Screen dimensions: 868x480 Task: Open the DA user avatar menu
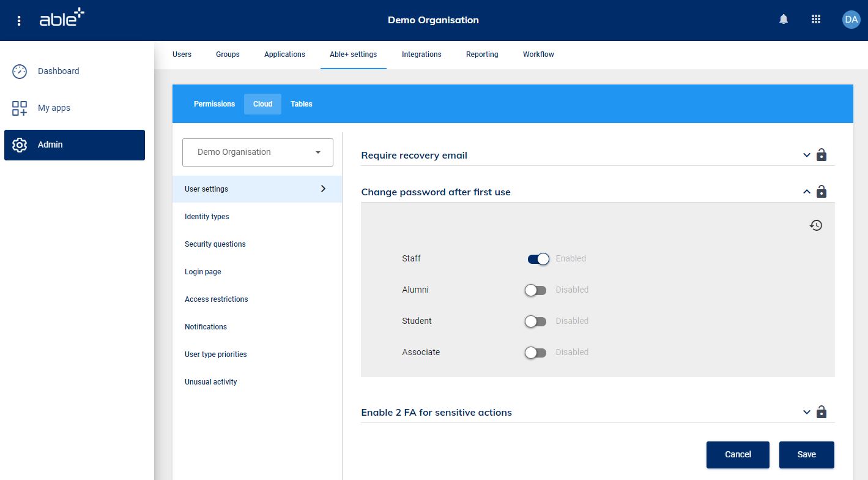pos(851,20)
